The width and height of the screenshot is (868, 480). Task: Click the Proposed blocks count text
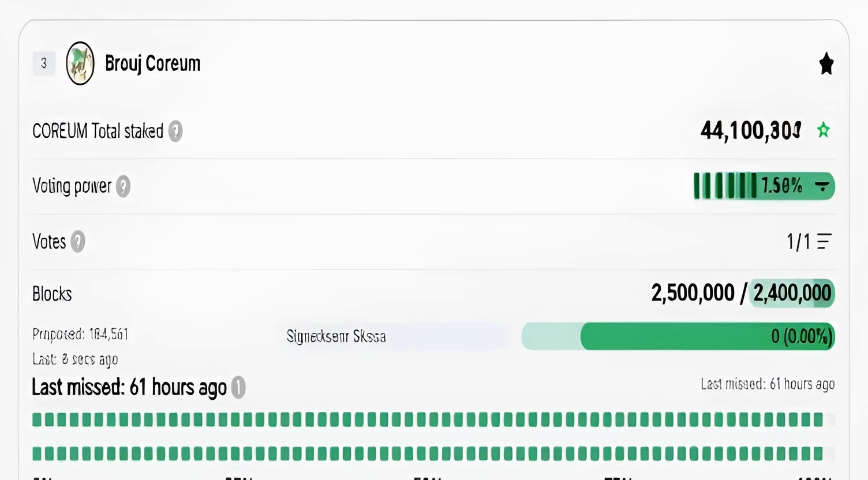tap(80, 335)
